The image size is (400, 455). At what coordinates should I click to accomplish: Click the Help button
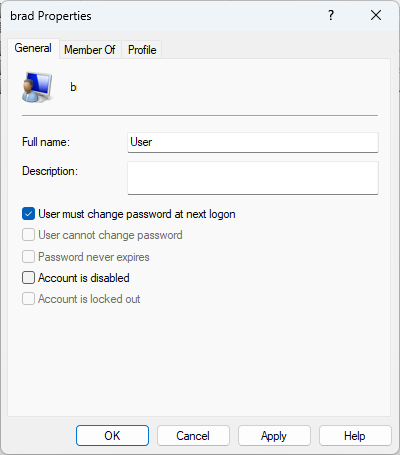coord(355,435)
